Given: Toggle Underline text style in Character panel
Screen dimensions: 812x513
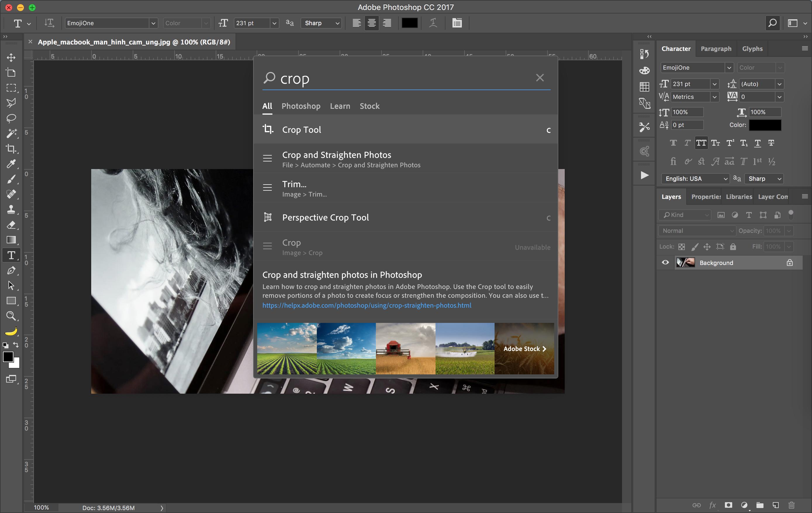Looking at the screenshot, I should click(757, 143).
